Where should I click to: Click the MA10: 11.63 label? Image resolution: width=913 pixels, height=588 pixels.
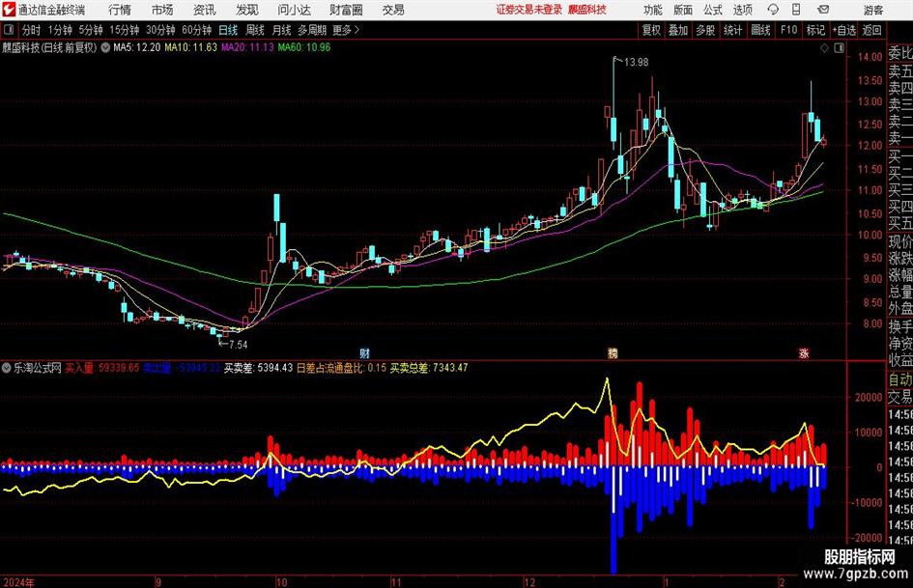191,47
